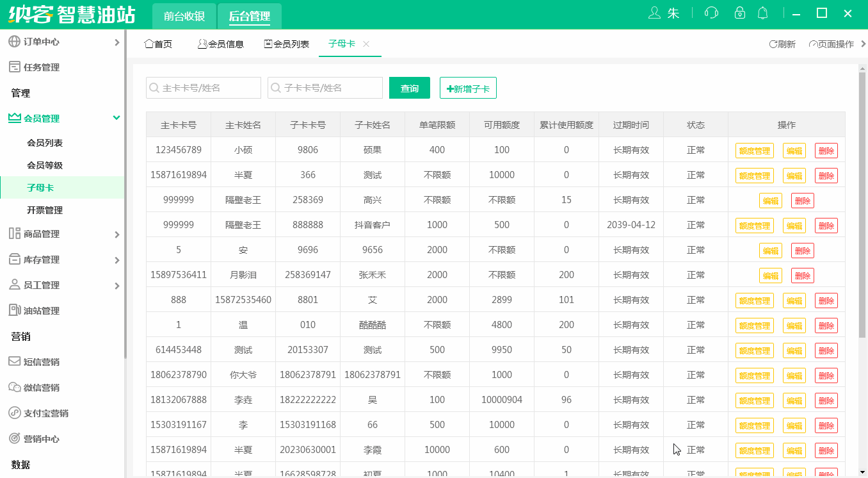Open the notification bell icon
868x478 pixels.
coord(762,12)
